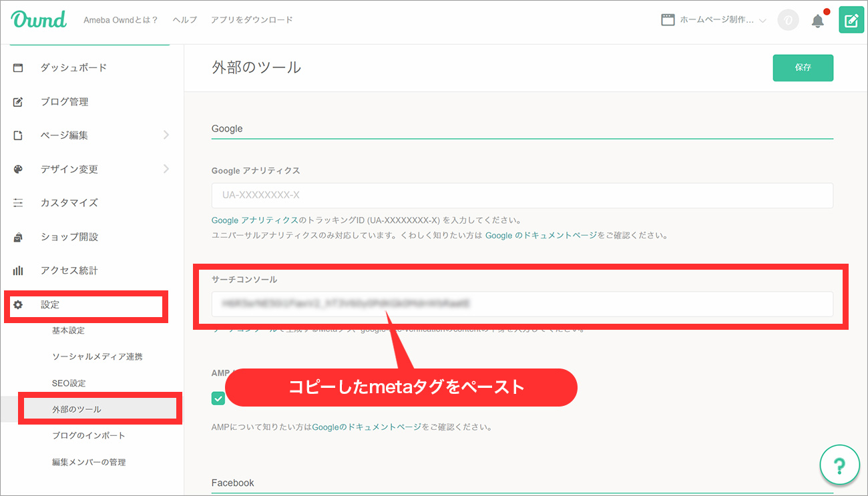This screenshot has height=496, width=868.
Task: Click the Google section heading
Action: pyautogui.click(x=227, y=128)
